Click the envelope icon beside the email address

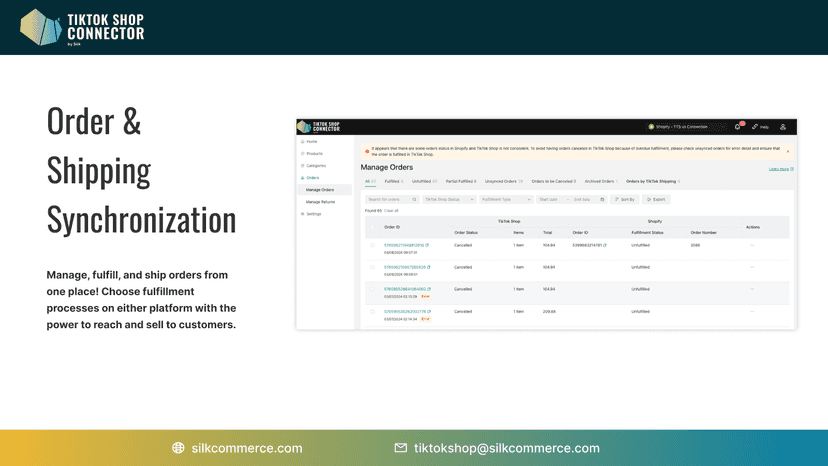401,448
